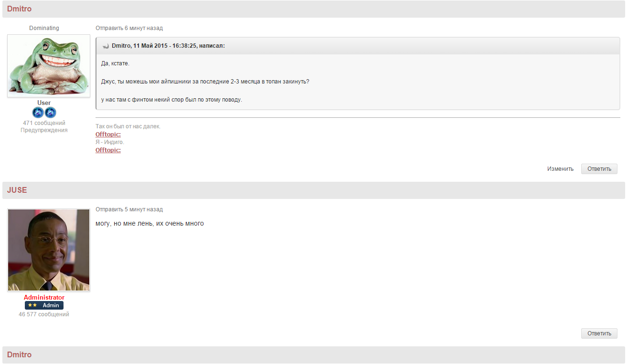Screen dimensions: 628x364
Task: Click the left blue badge under User
Action: [38, 113]
